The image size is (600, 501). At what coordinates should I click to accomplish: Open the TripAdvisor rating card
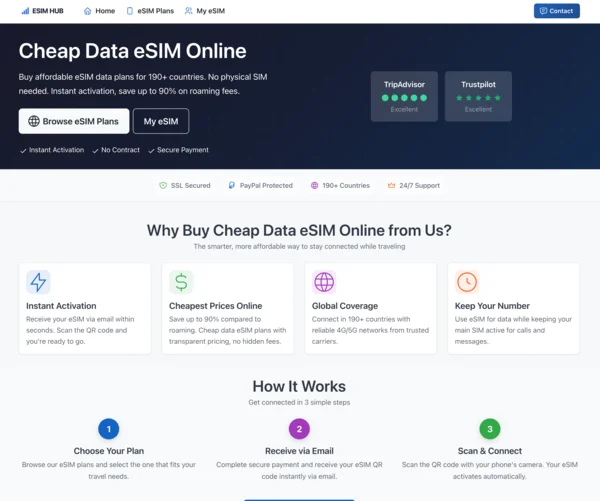pos(404,96)
